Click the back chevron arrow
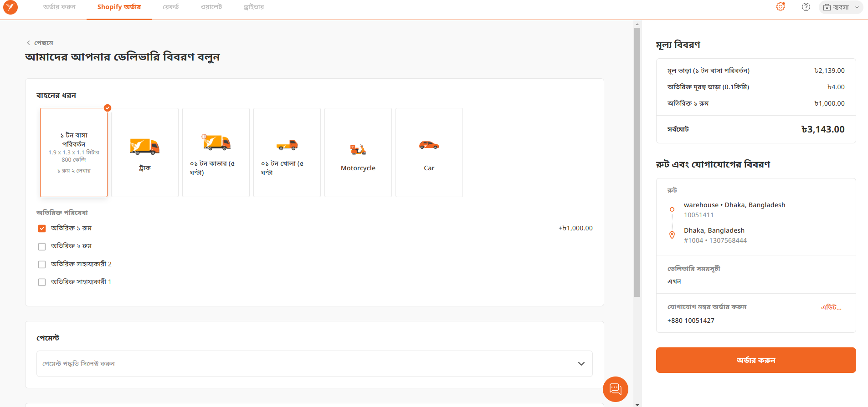 click(28, 43)
